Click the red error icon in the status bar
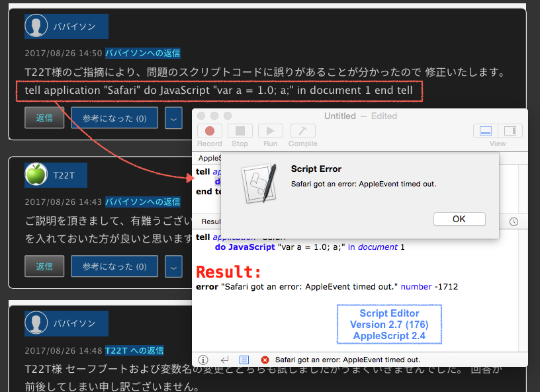Image resolution: width=540 pixels, height=392 pixels. 265,360
